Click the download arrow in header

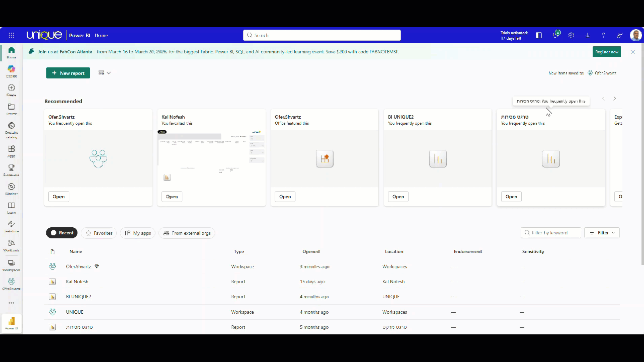587,35
